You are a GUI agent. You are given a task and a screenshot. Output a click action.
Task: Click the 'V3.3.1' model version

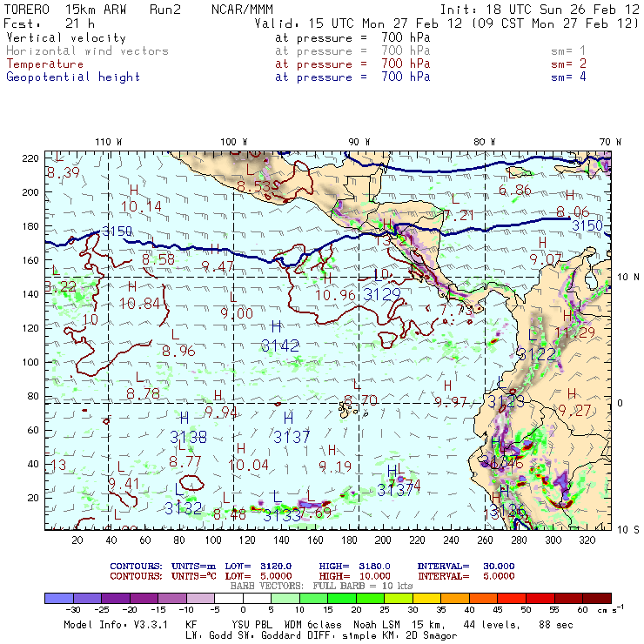[x=151, y=625]
